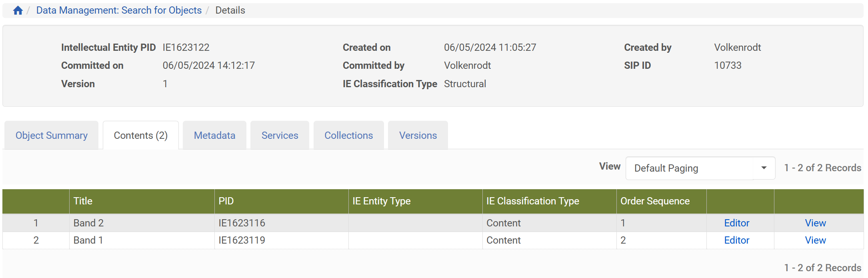Screen dimensions: 868x278
Task: Show the Collections tab
Action: (348, 136)
